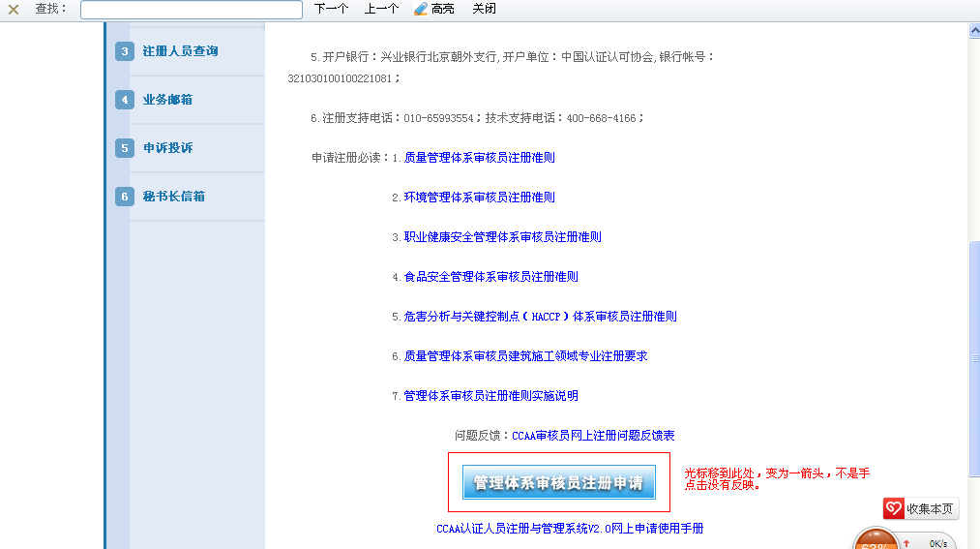Click 关闭 in the find bar
Screen dimensions: 980x549
(484, 9)
